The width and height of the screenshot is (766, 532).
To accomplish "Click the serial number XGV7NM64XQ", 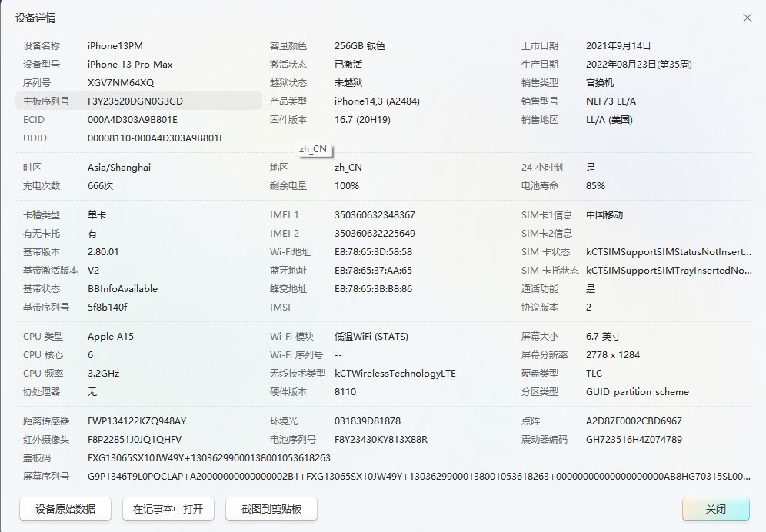I will [x=121, y=83].
